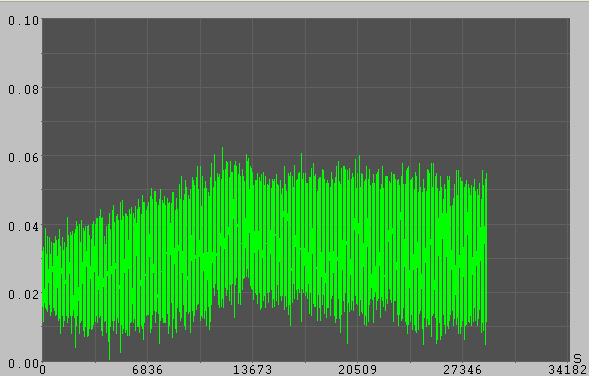Click the 34182 x-axis label

tap(568, 370)
